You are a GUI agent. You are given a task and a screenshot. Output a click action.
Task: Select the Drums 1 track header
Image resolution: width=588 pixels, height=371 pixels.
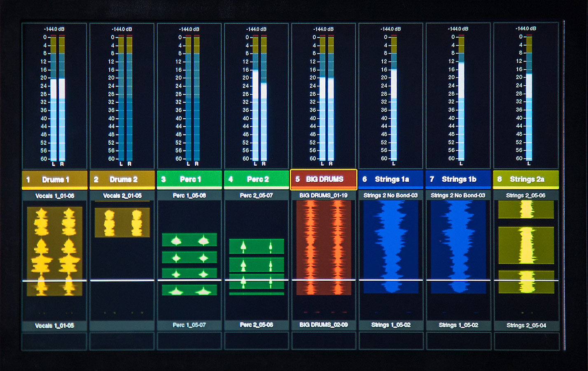(x=54, y=180)
